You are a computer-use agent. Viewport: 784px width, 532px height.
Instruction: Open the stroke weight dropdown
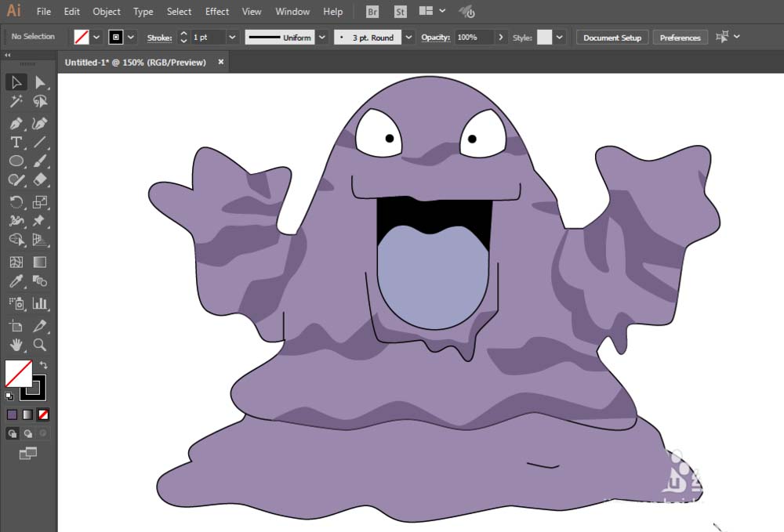click(232, 38)
